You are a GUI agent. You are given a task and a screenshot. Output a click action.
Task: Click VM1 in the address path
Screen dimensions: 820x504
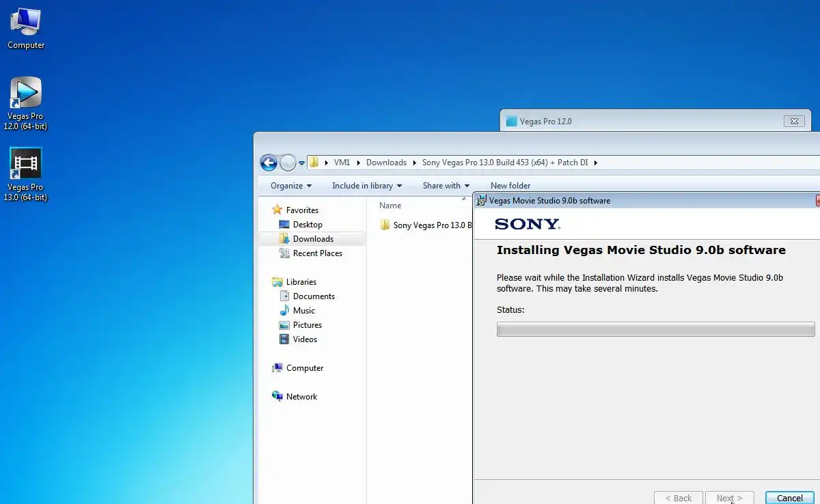click(342, 163)
